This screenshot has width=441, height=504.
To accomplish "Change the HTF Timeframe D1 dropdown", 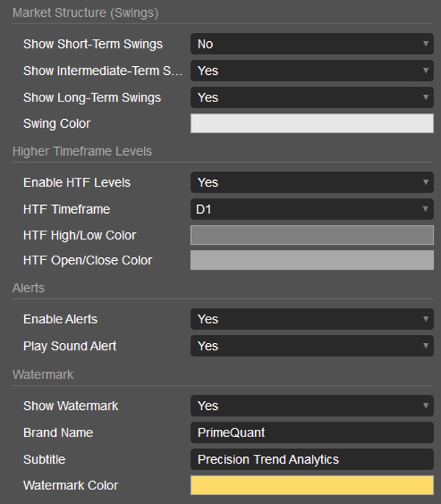I will 312,209.
